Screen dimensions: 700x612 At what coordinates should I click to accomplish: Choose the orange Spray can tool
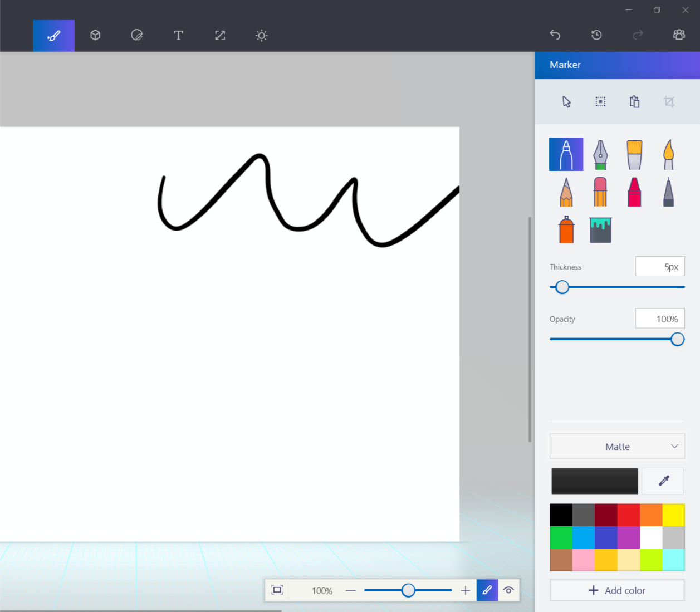tap(566, 229)
